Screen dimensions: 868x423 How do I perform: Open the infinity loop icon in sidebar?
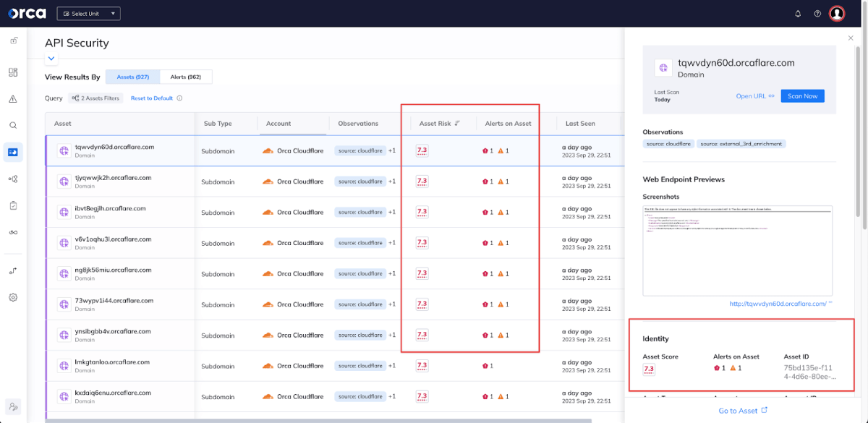point(13,232)
